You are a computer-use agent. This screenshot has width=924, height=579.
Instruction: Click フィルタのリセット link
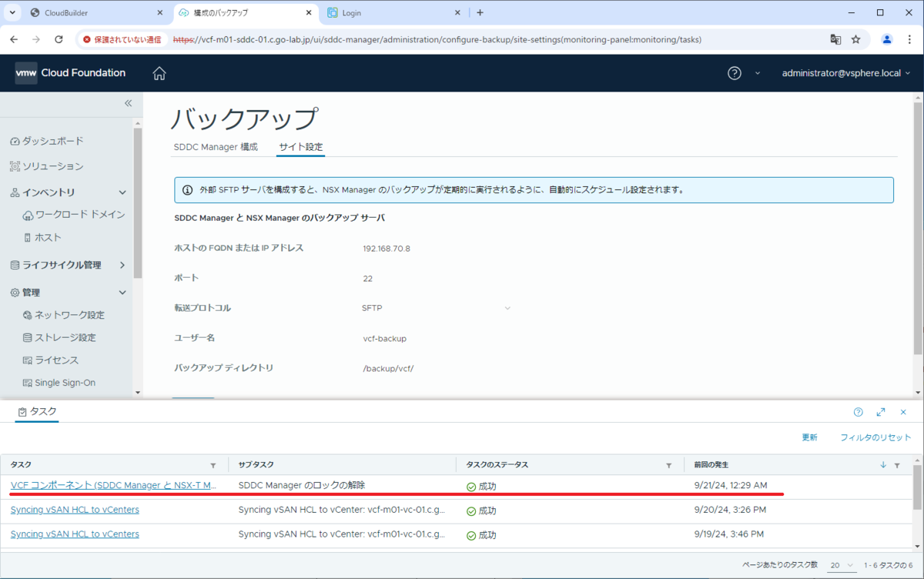point(875,437)
